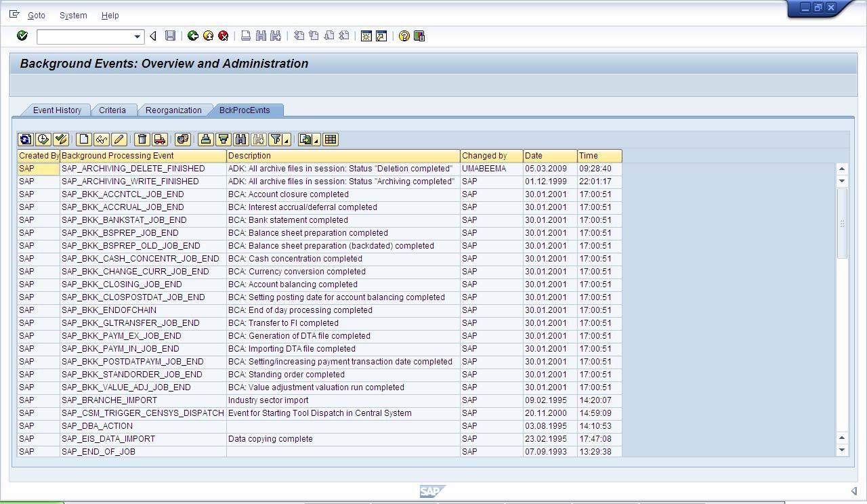Refresh the background events list
This screenshot has height=504, width=867.
(x=25, y=140)
